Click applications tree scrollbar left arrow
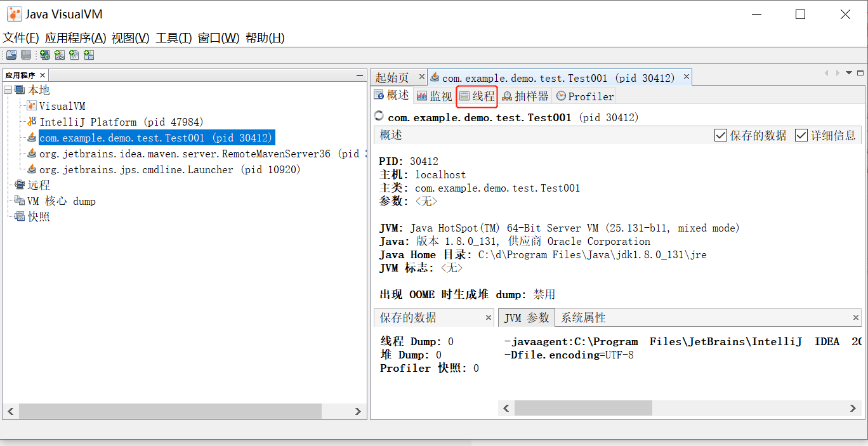The height and width of the screenshot is (446, 868). (11, 411)
